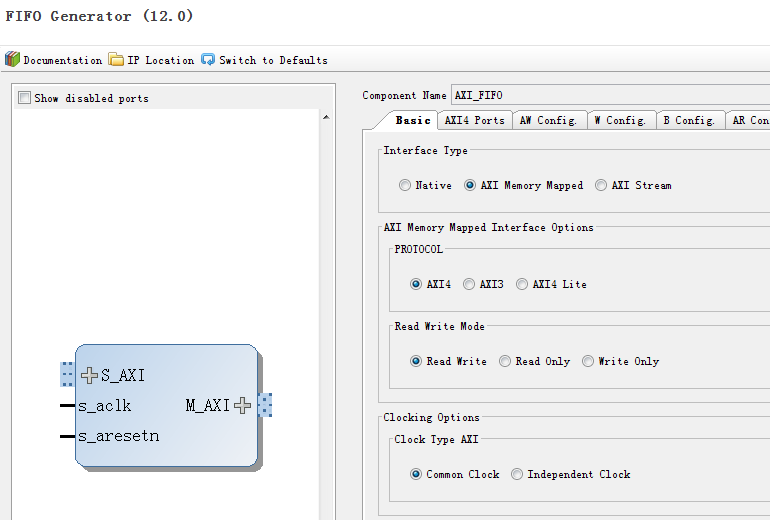Click the s_aclk port label
770x520 pixels.
[105, 406]
